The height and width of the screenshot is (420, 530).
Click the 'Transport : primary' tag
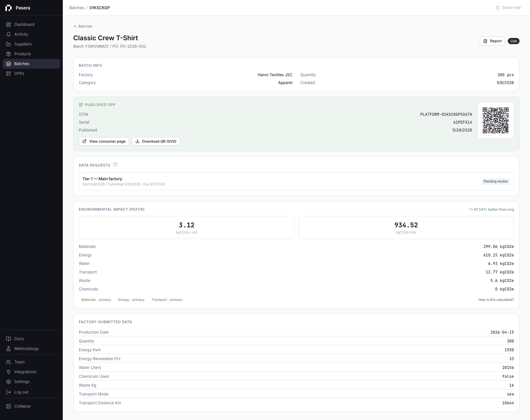(167, 300)
